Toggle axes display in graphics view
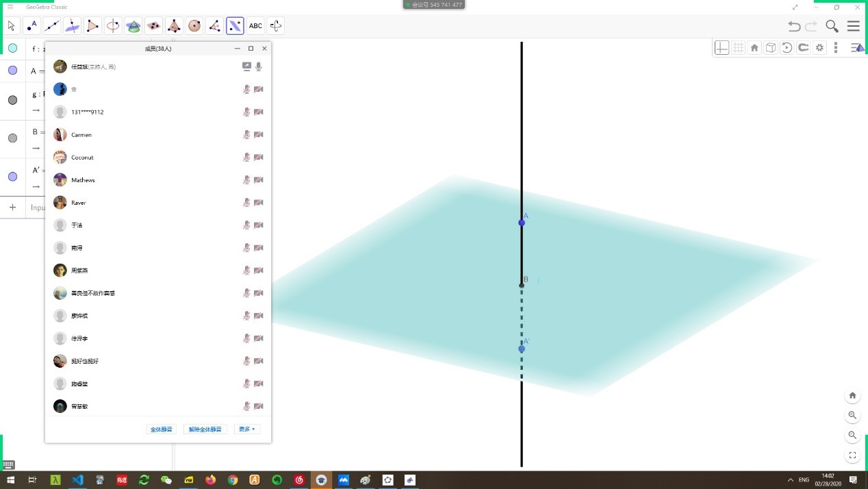Screen dimensions: 868x489 pos(722,48)
